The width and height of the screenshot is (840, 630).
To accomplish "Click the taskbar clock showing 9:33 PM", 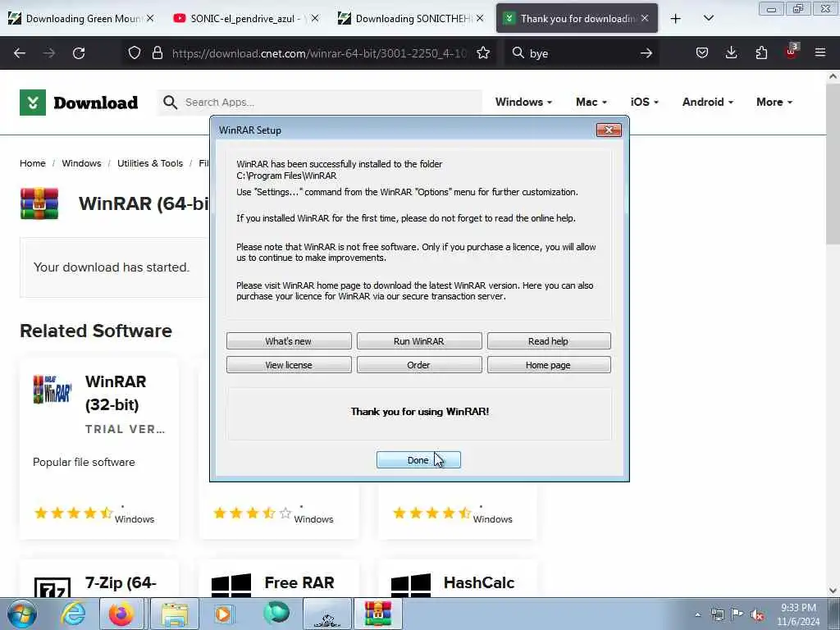I will click(798, 614).
